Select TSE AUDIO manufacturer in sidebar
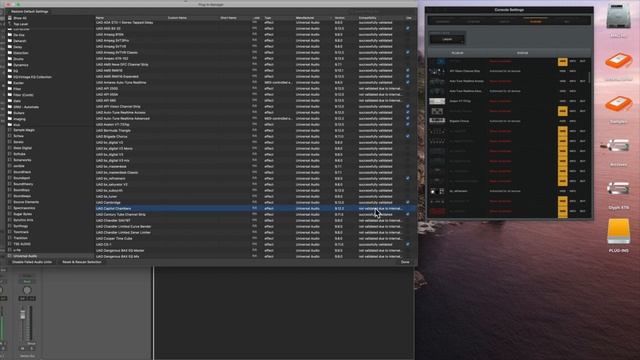The height and width of the screenshot is (360, 640). click(22, 244)
